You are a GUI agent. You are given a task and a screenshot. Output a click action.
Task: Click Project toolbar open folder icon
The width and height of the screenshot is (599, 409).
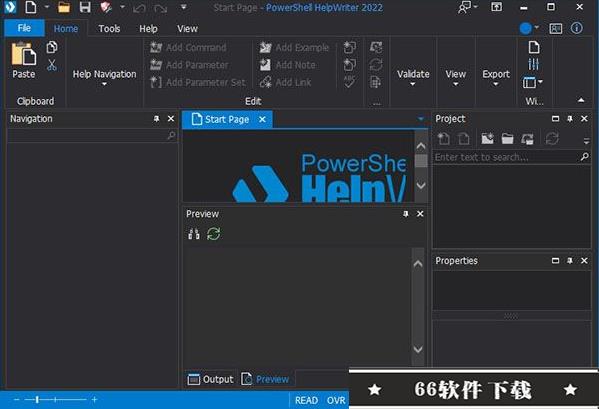(507, 139)
